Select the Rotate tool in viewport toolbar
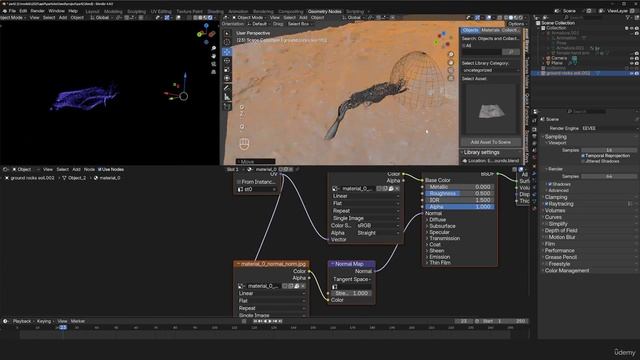This screenshot has width=640, height=360. point(227,61)
